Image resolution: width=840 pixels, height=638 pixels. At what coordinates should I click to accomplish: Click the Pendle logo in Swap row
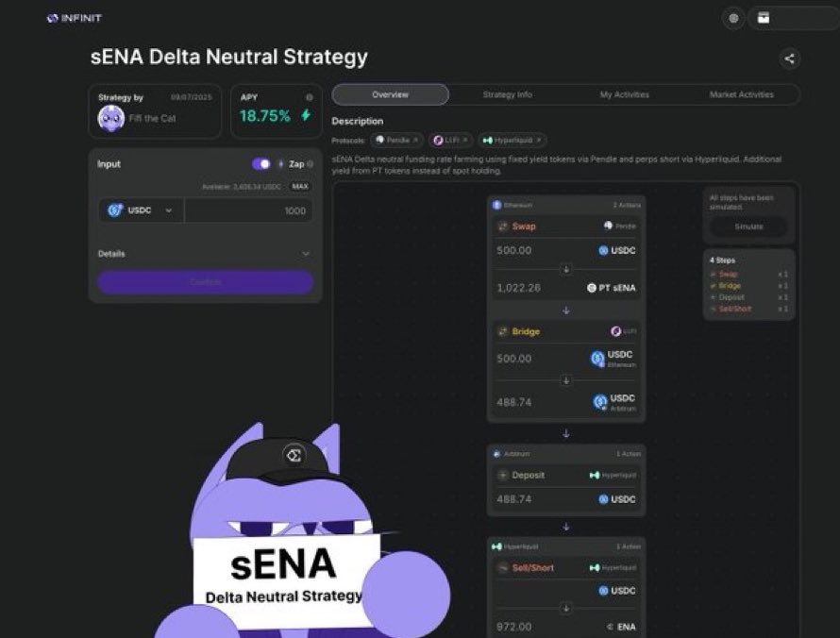(608, 226)
